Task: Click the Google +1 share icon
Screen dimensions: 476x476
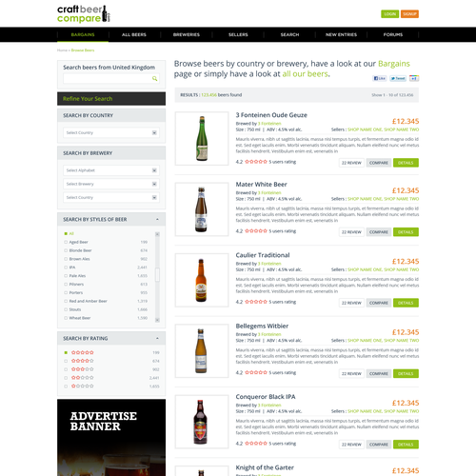Action: (x=414, y=78)
